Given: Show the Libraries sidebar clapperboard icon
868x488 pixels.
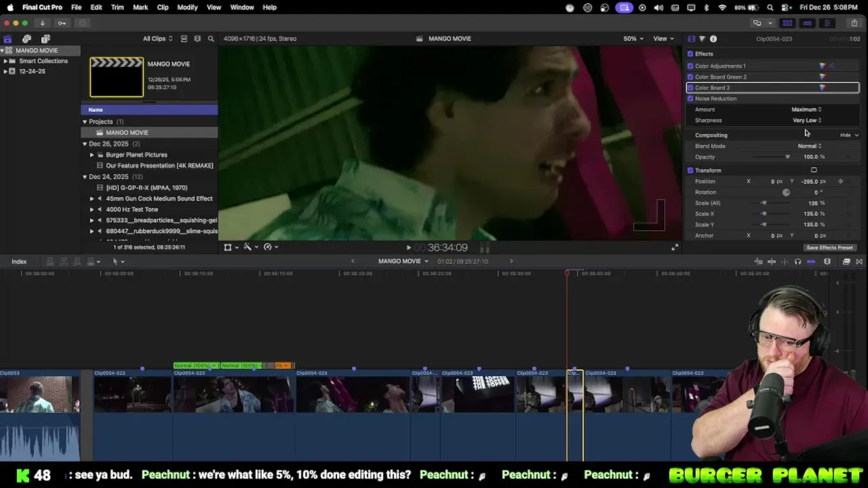Looking at the screenshot, I should (7, 39).
